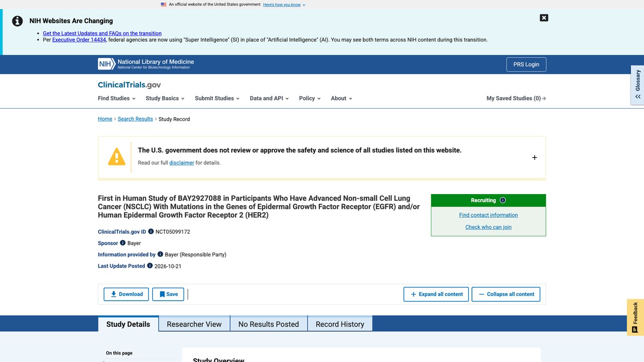Screen dimensions: 644x362
Task: Open Executive Order 14434 link
Action: [x=79, y=40]
